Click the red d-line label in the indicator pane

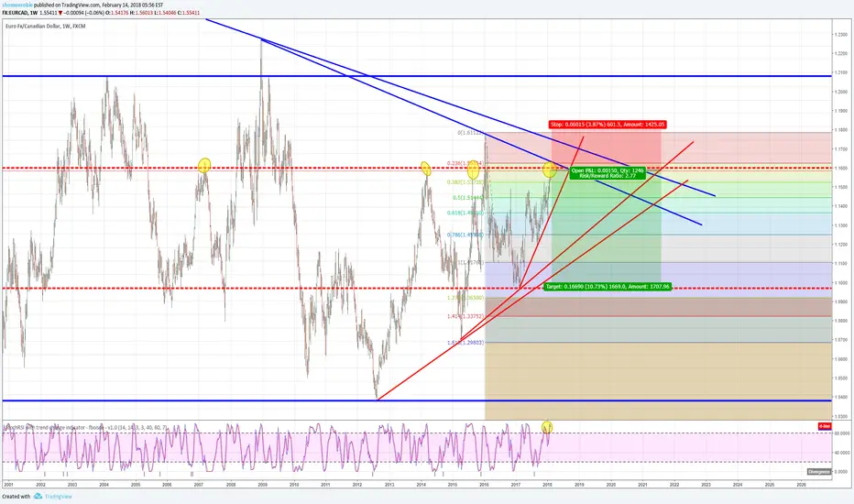point(825,426)
